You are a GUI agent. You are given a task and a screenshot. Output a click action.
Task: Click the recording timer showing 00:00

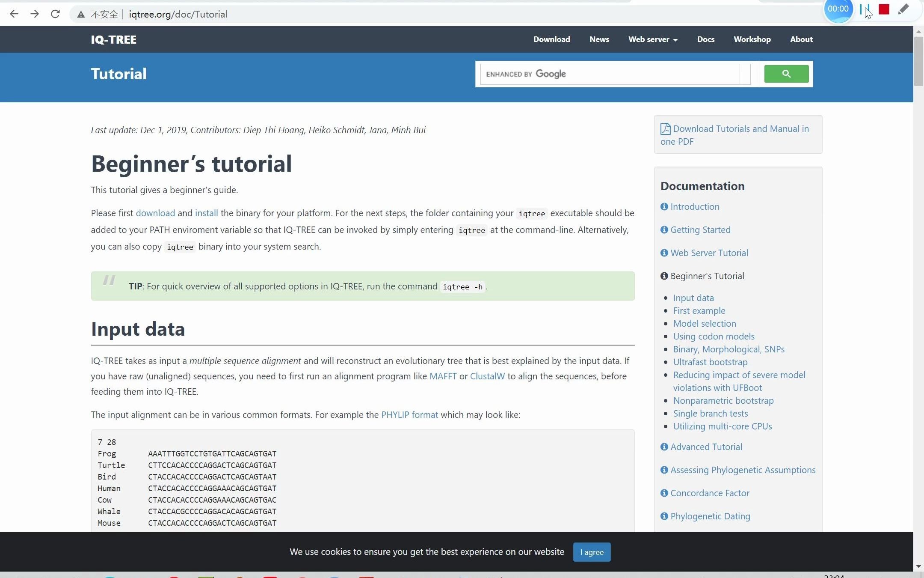click(838, 9)
